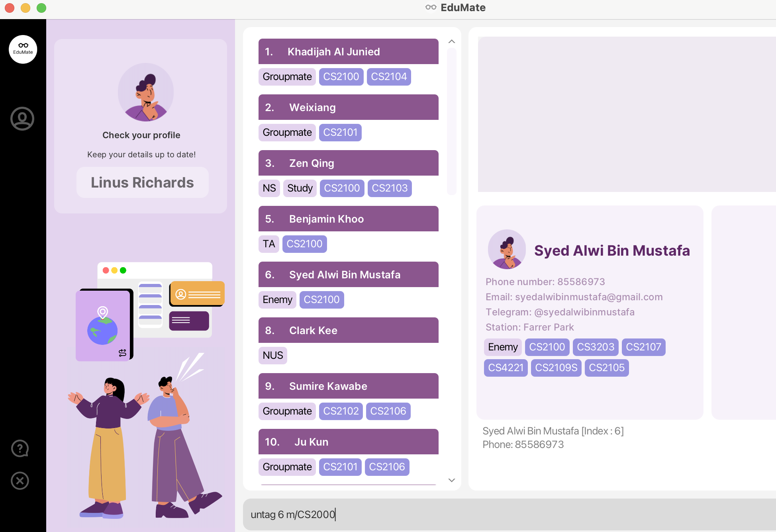Click the Linus Richards name button
Image resolution: width=776 pixels, height=532 pixels.
pos(142,182)
